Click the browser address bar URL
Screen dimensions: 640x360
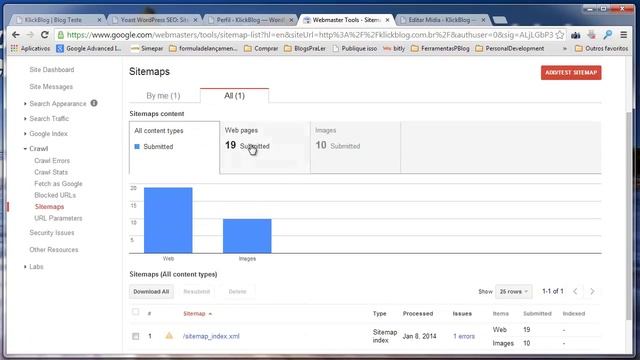pos(309,35)
